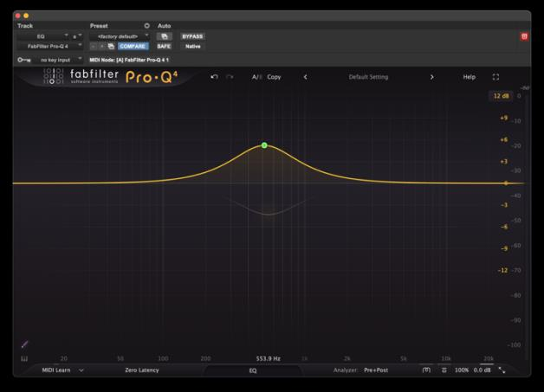The height and width of the screenshot is (392, 544).
Task: Open the Analyzer Pre+Post settings
Action: point(376,370)
